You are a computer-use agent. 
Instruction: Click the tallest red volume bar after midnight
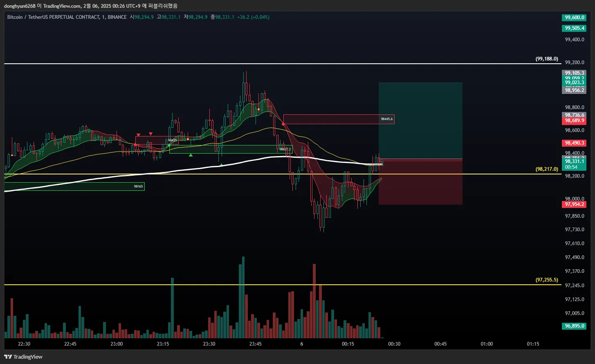314,301
